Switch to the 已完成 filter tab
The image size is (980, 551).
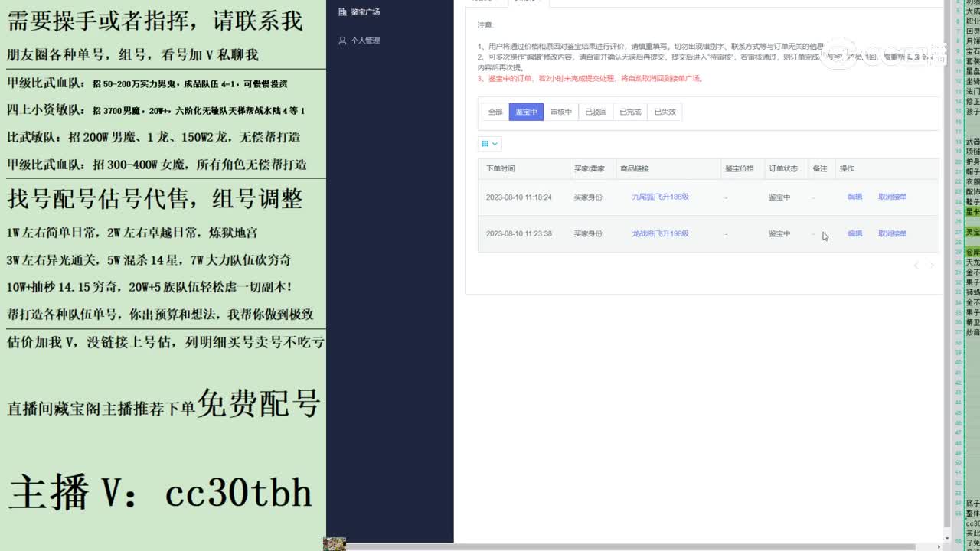(630, 112)
